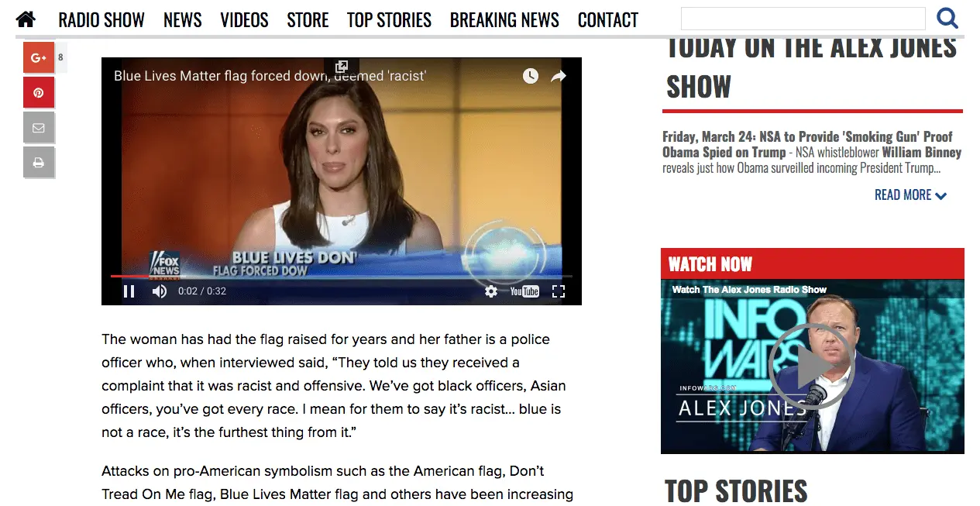Click the home icon in navigation bar
980x506 pixels.
(26, 19)
